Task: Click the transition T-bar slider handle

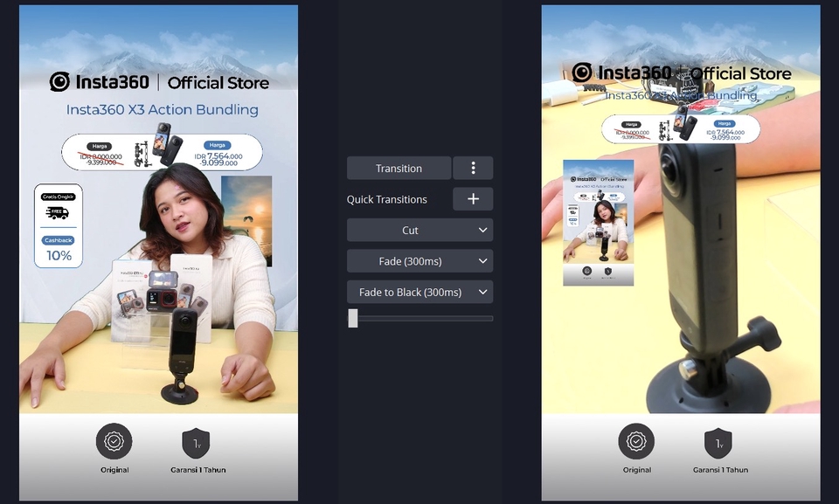Action: (x=353, y=318)
